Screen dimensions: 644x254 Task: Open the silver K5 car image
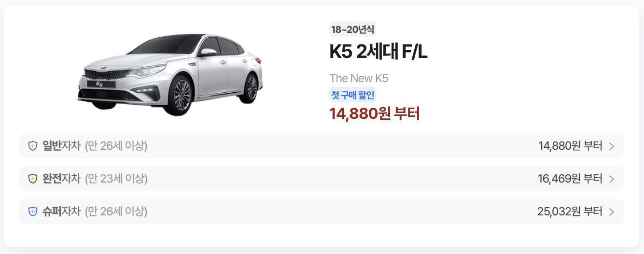[x=170, y=74]
